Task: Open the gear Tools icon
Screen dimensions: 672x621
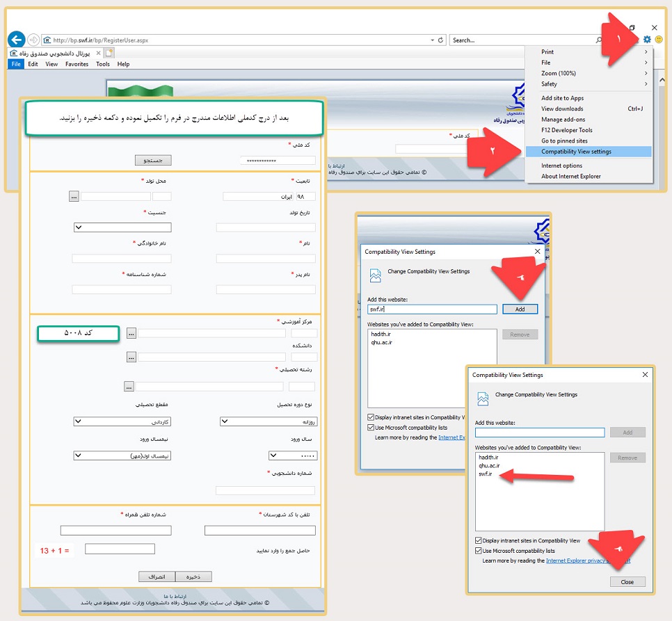Action: (647, 40)
